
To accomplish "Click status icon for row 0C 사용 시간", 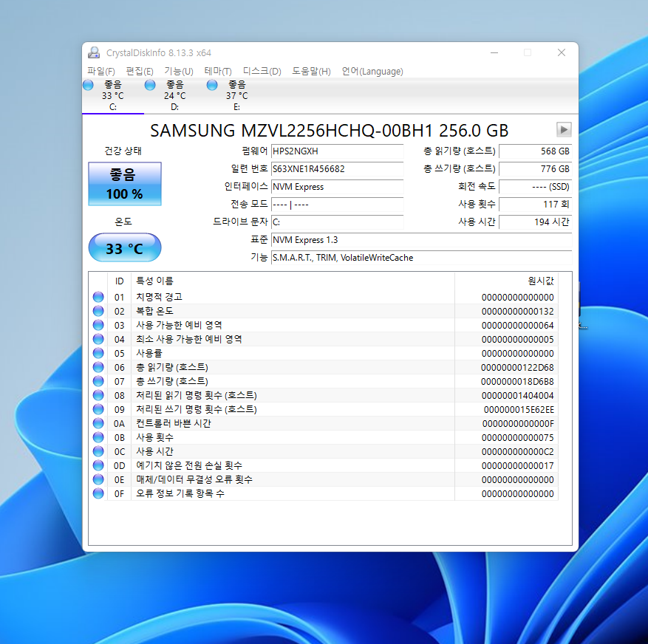I will (x=98, y=451).
